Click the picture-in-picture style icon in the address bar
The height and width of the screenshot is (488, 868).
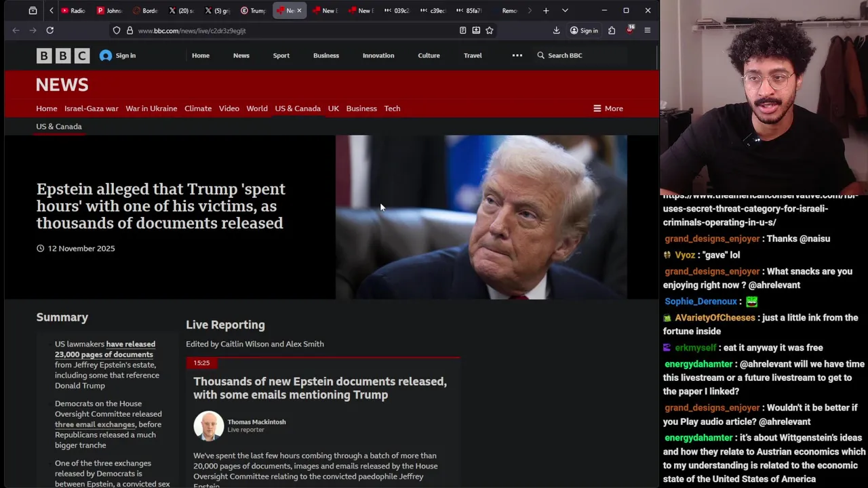pos(476,30)
